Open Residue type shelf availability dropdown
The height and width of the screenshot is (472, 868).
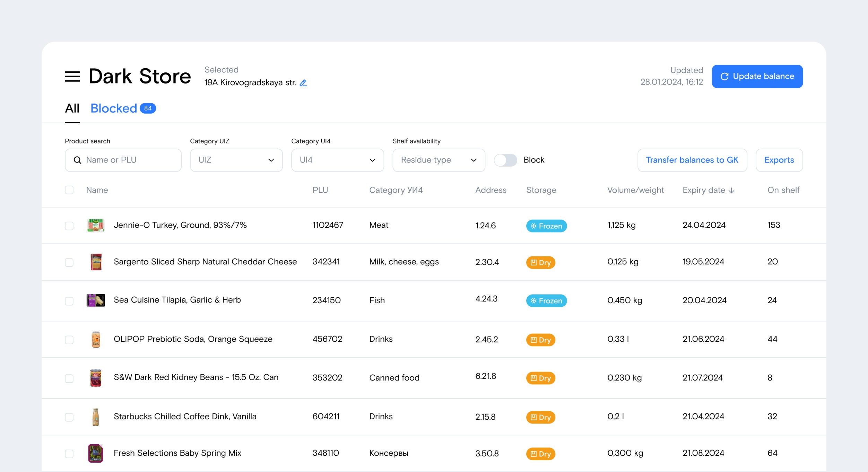tap(439, 160)
